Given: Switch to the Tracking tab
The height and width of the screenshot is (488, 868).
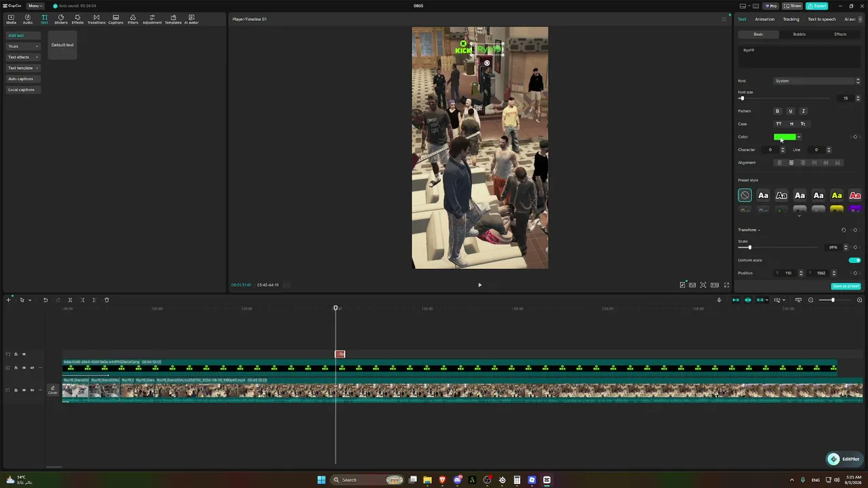Looking at the screenshot, I should click(x=791, y=19).
